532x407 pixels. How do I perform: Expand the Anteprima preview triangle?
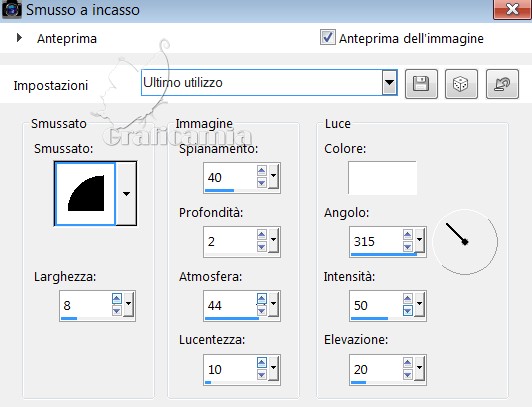point(19,38)
